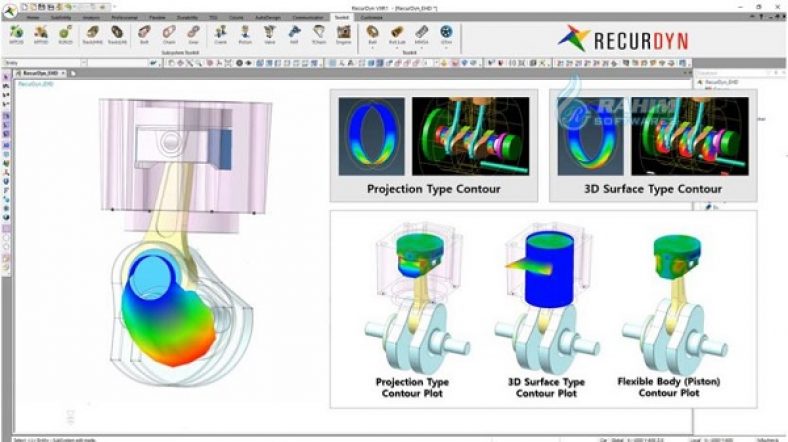Expand the dropdown arrow under Ball Lub
The height and width of the screenshot is (442, 788).
click(397, 48)
